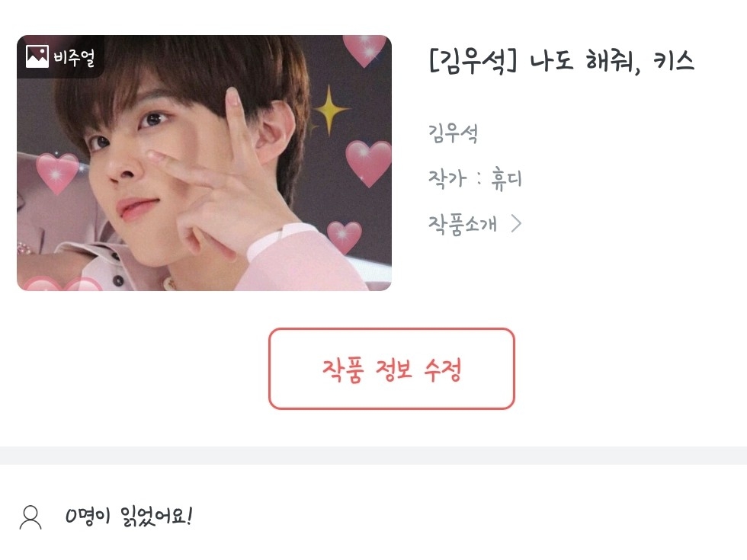The image size is (747, 560).
Task: Click the 0명이 읽었어요! reader count text
Action: coord(129,517)
